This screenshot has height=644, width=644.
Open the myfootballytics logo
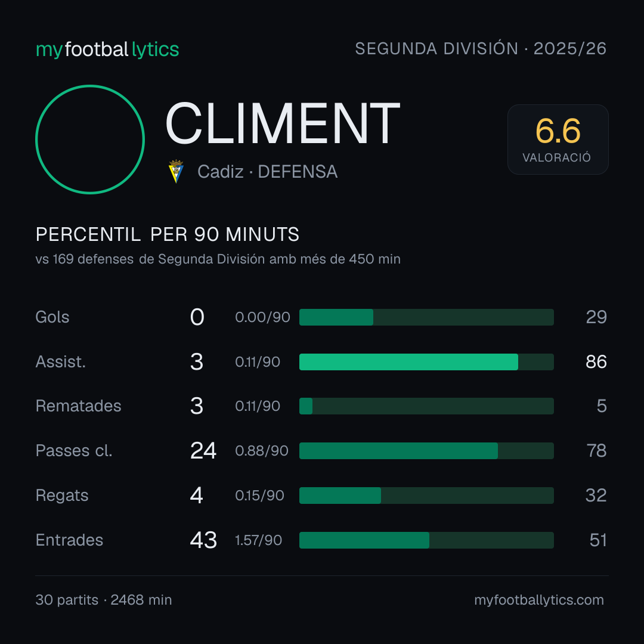[107, 49]
